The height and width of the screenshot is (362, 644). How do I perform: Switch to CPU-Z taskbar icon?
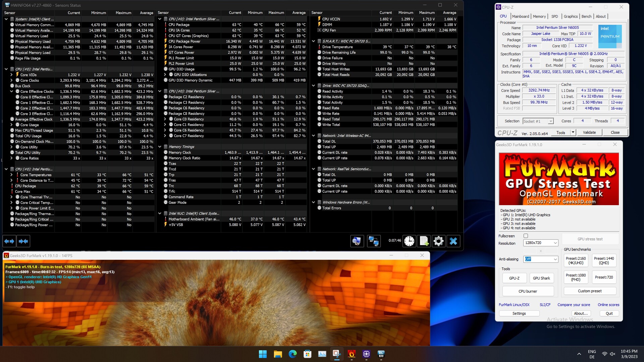point(366,354)
